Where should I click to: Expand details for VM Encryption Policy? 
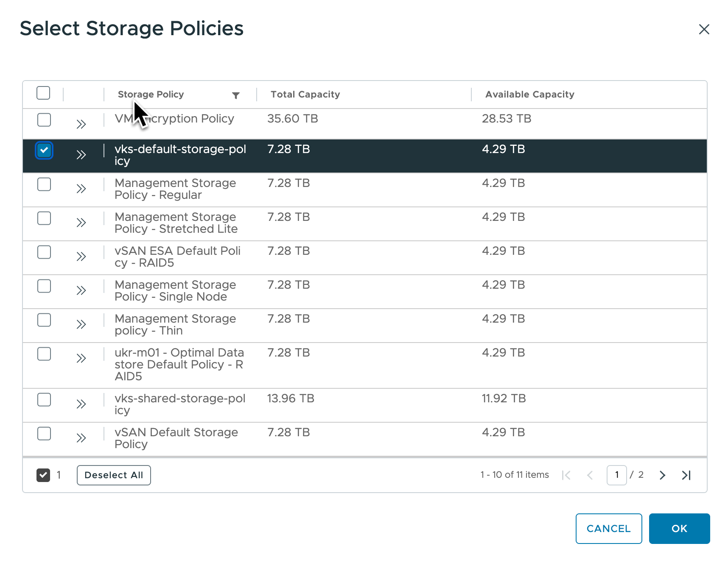(81, 123)
